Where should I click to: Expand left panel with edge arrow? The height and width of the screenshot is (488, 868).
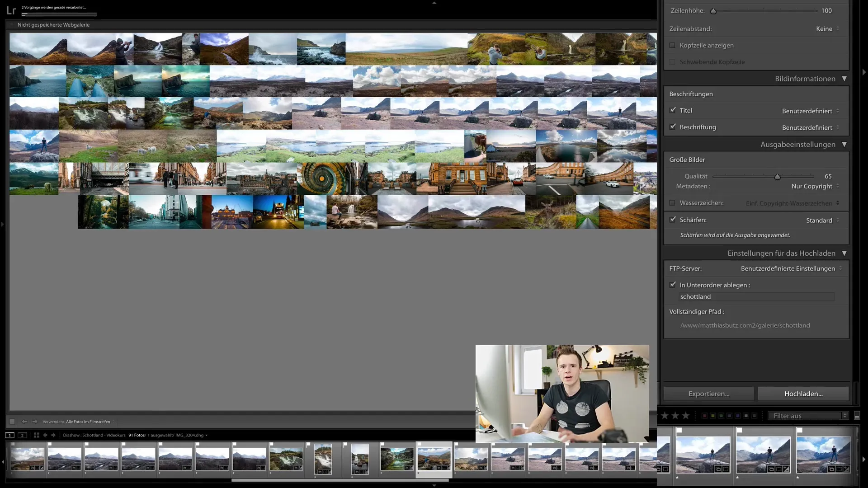3,224
